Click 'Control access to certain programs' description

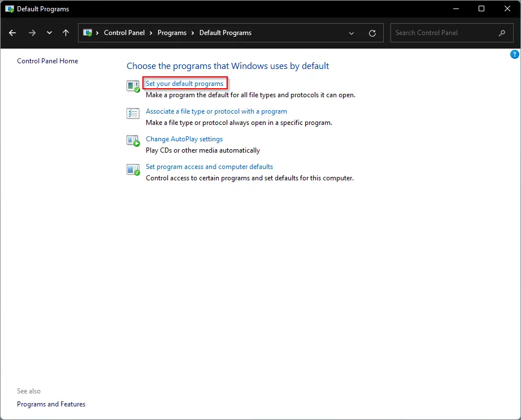(250, 178)
